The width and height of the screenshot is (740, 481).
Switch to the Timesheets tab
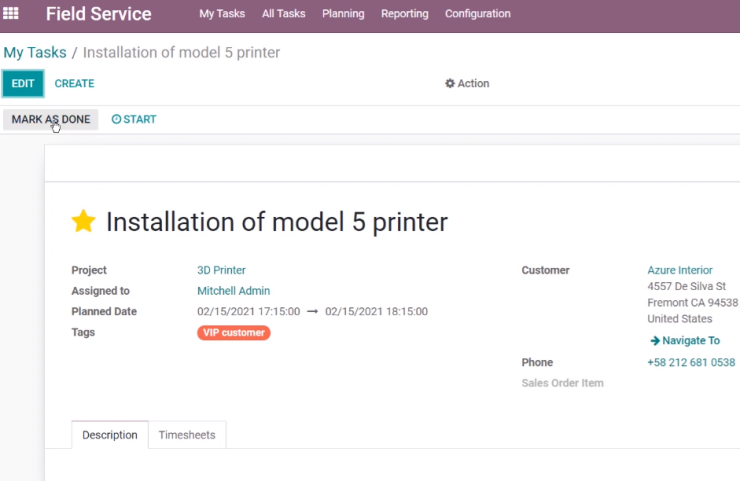click(x=187, y=435)
